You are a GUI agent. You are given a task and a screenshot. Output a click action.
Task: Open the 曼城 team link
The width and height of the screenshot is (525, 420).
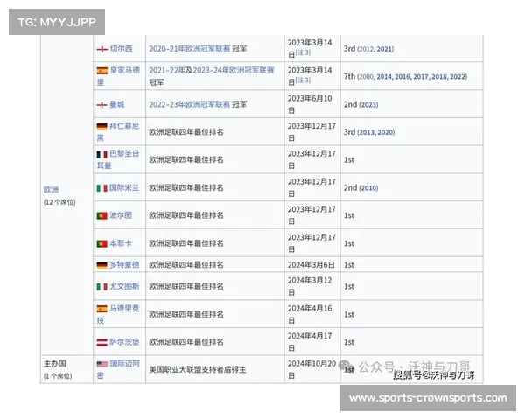(117, 104)
